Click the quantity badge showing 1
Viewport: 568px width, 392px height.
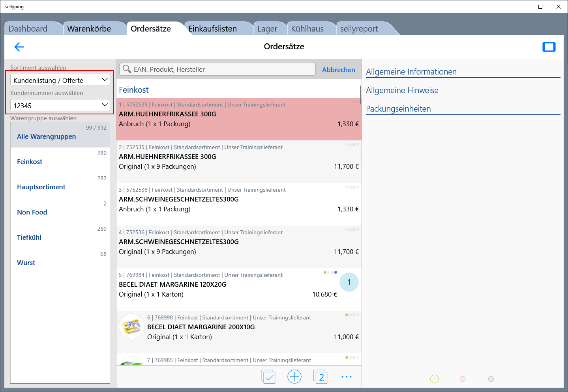pyautogui.click(x=349, y=282)
